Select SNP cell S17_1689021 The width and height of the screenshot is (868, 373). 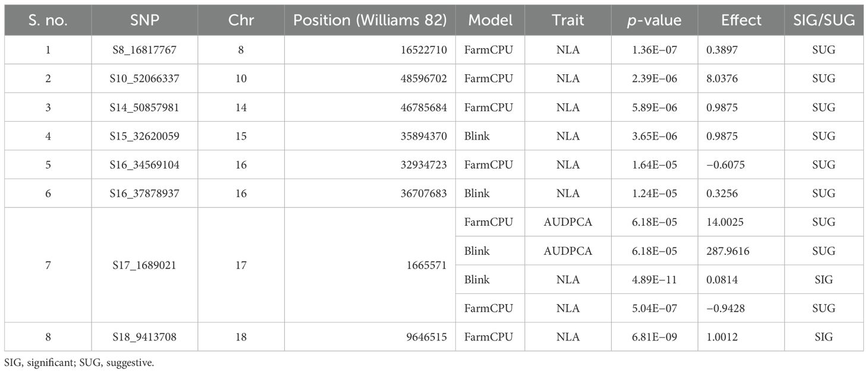click(144, 265)
